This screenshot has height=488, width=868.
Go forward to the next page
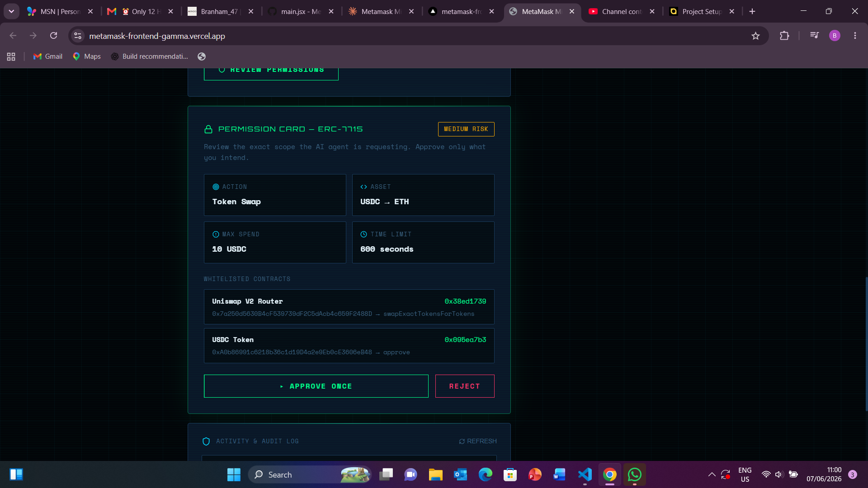33,36
